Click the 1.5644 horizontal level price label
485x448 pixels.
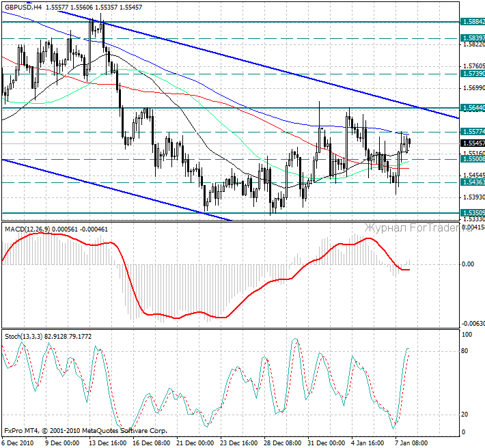(473, 108)
